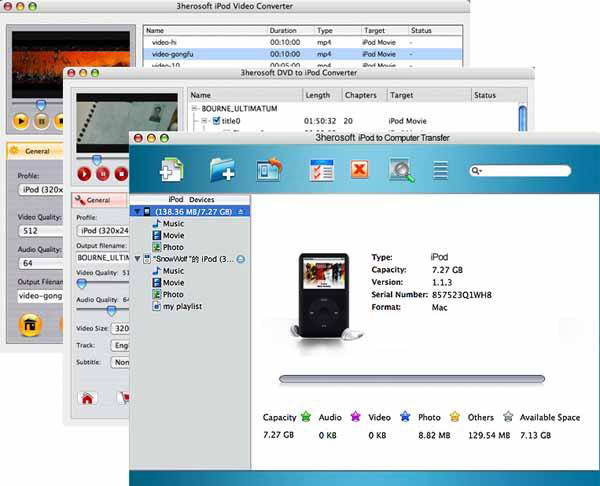Adjust Video Quality slider in DVD converter

coord(82,284)
